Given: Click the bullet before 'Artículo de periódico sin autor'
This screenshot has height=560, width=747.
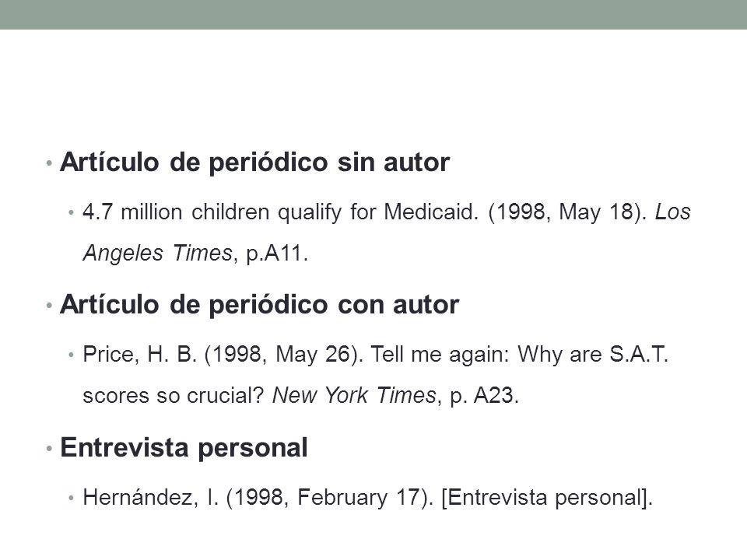Looking at the screenshot, I should (49, 163).
